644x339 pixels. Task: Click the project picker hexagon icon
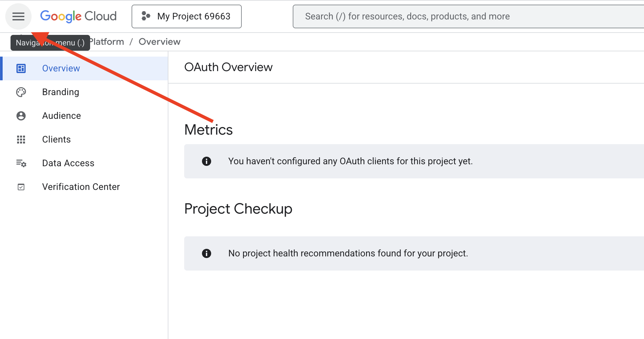(146, 16)
